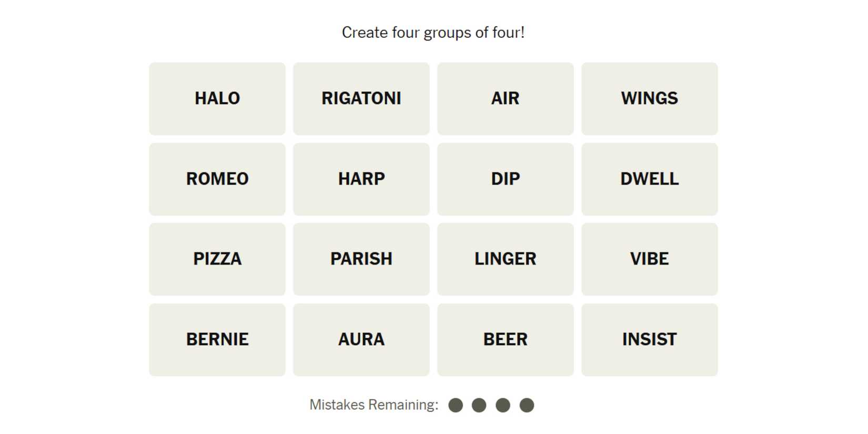Image resolution: width=868 pixels, height=434 pixels.
Task: Select the VIBE word tile
Action: tap(649, 259)
